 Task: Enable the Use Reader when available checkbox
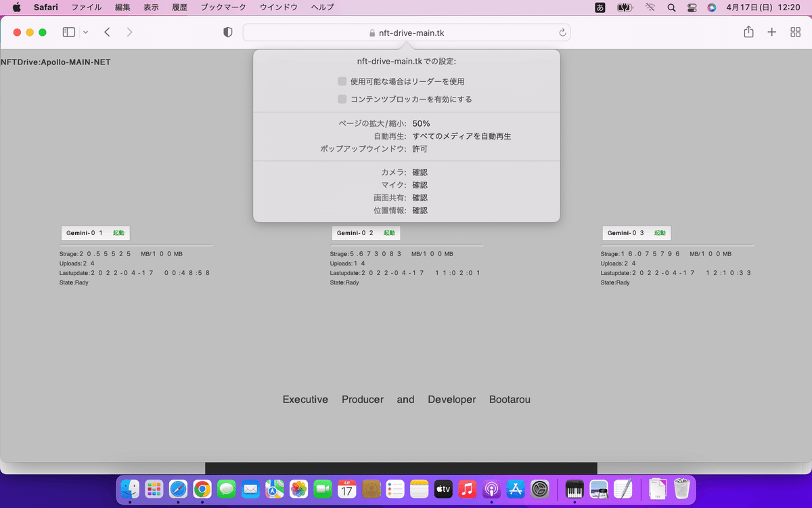pyautogui.click(x=342, y=81)
